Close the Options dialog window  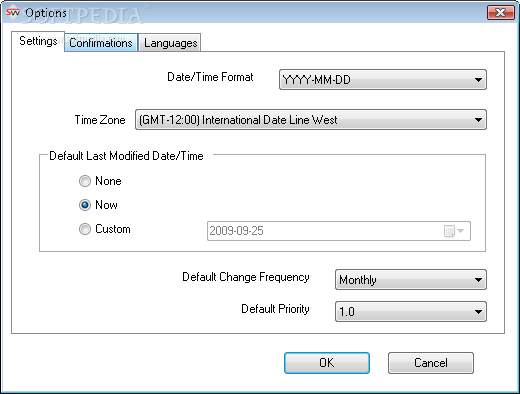(501, 13)
